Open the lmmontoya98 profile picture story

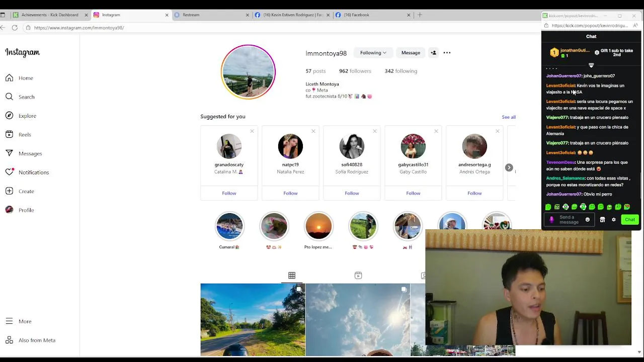[x=248, y=72]
